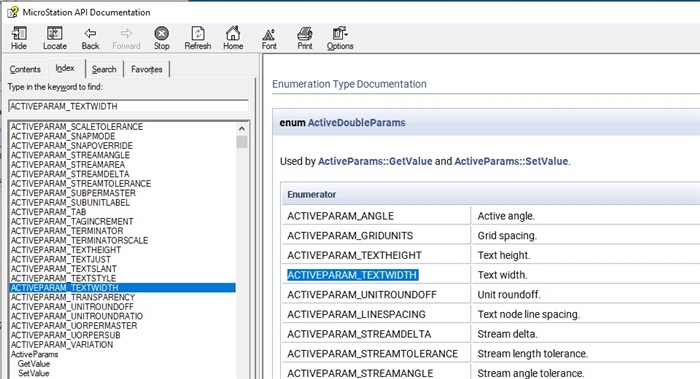Select ActiveParams index entry
This screenshot has height=379, width=700.
pos(34,354)
